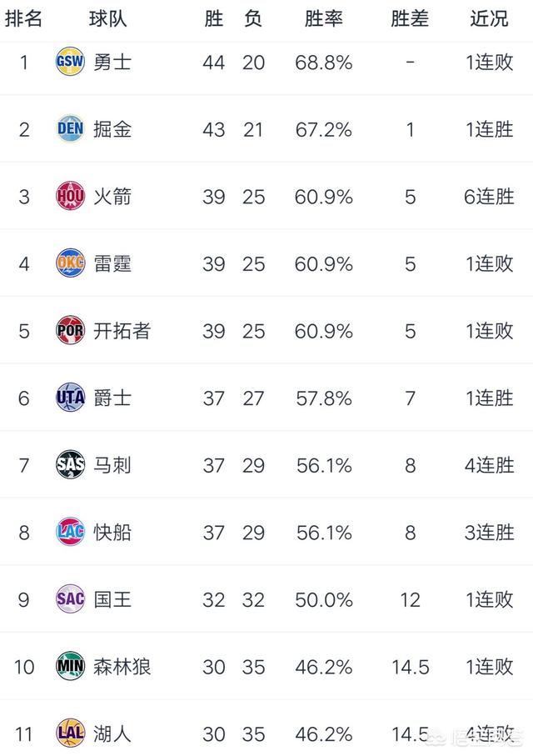Click the GSW Warriors team logo

(70, 61)
